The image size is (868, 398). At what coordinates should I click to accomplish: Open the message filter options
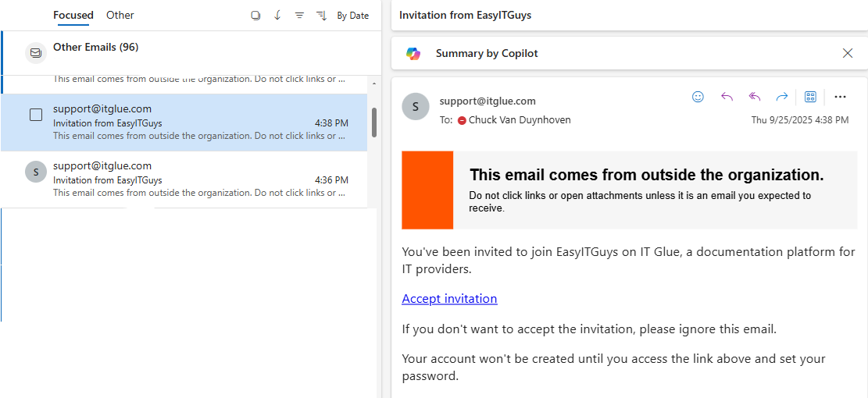pos(299,16)
